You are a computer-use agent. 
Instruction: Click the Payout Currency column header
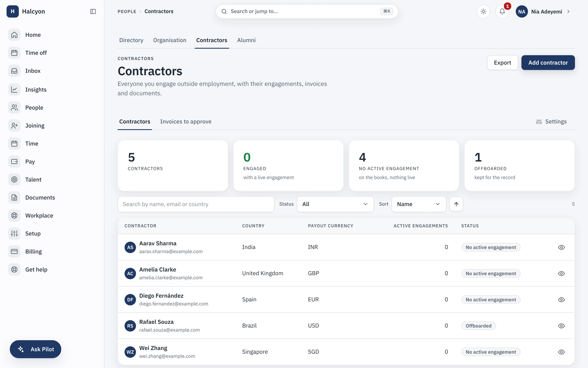[331, 226]
